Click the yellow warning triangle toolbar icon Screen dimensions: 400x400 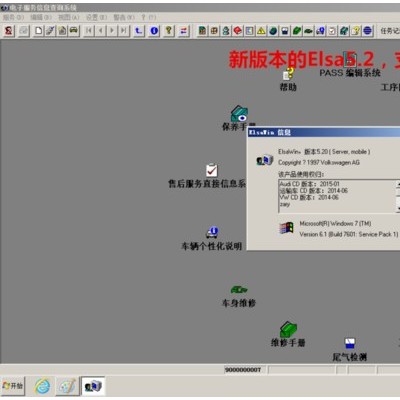[x=261, y=31]
